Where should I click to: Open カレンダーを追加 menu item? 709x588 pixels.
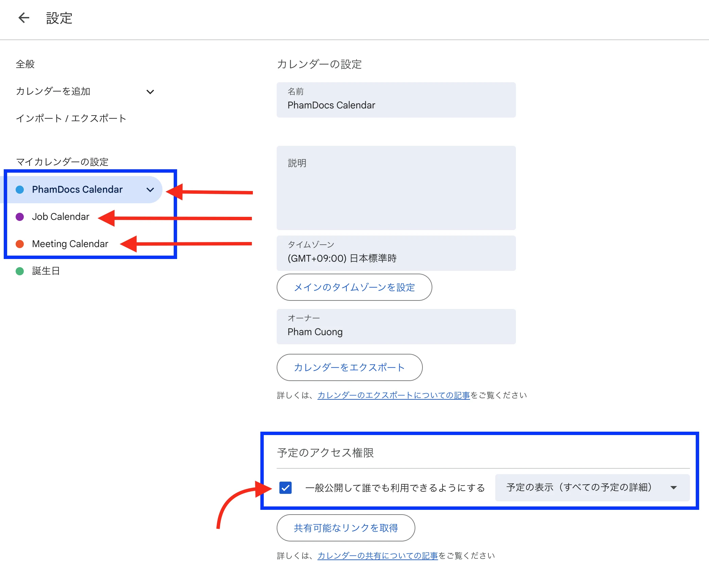pyautogui.click(x=53, y=91)
